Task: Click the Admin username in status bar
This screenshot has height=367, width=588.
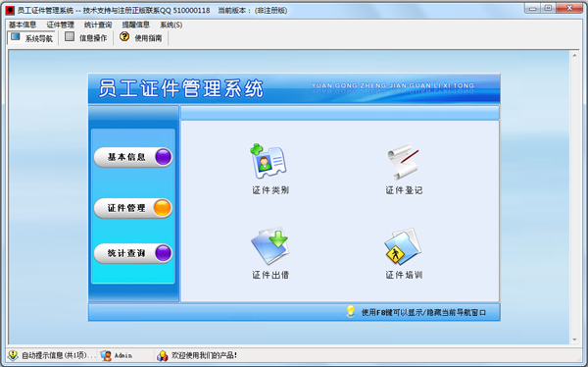Action: tap(123, 355)
